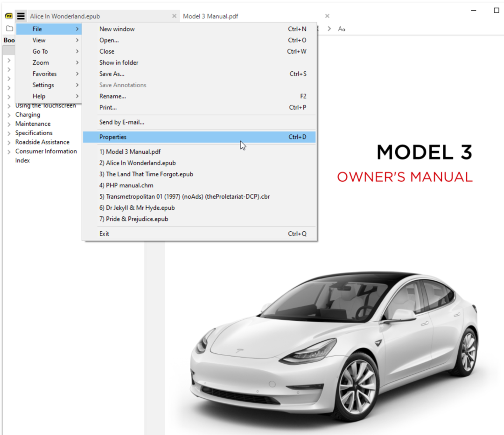Minimize the SumatraPDF window
504x435 pixels.
[474, 10]
